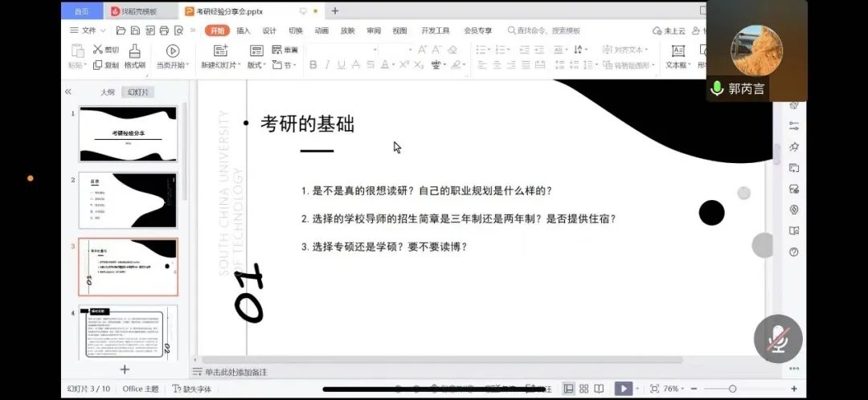Start slideshow with the status bar play button
This screenshot has width=868, height=400.
click(x=623, y=389)
